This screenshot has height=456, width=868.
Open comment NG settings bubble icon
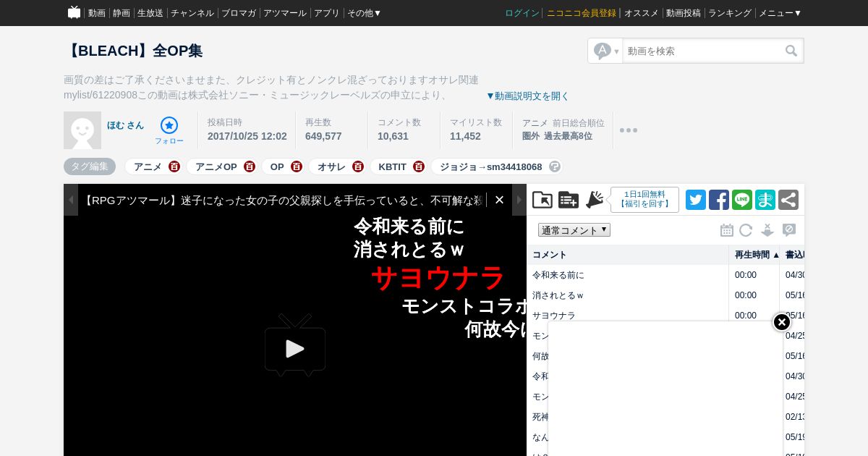(789, 230)
